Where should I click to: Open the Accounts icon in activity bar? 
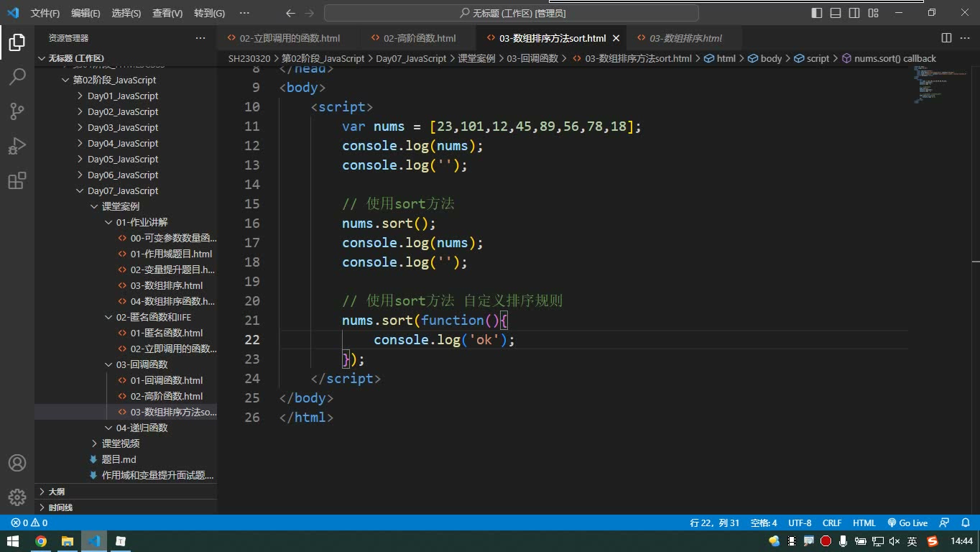click(17, 463)
